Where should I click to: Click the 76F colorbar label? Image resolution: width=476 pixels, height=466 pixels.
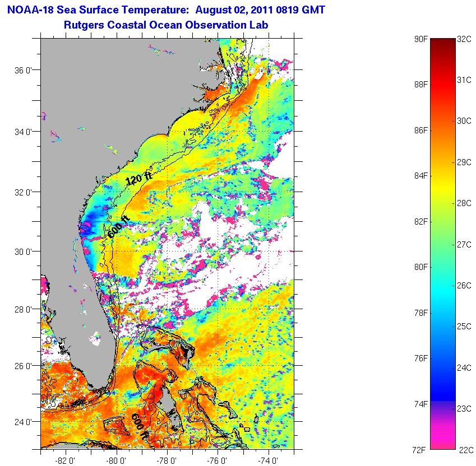tap(420, 358)
